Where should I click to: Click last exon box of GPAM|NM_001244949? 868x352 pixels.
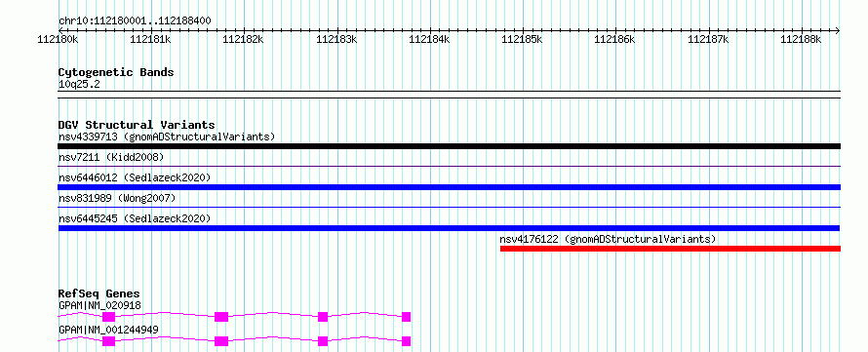(x=407, y=341)
